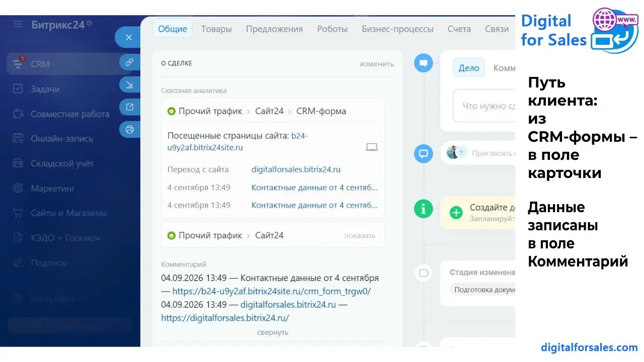644x362 pixels.
Task: Switch to the Связи tab
Action: (497, 29)
